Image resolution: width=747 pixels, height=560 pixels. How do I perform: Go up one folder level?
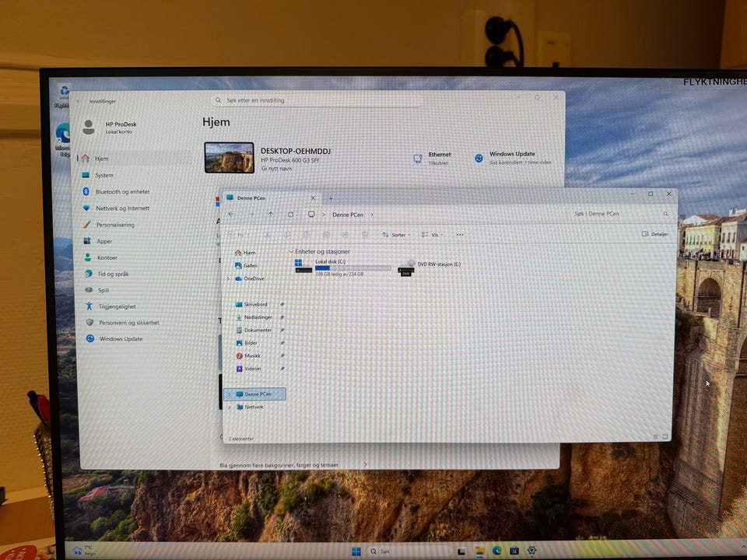click(271, 215)
